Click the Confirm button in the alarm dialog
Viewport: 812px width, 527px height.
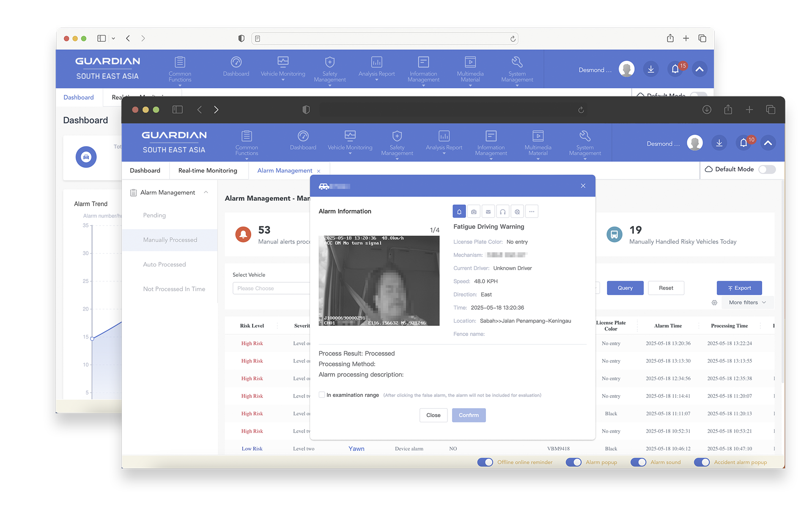[469, 415]
